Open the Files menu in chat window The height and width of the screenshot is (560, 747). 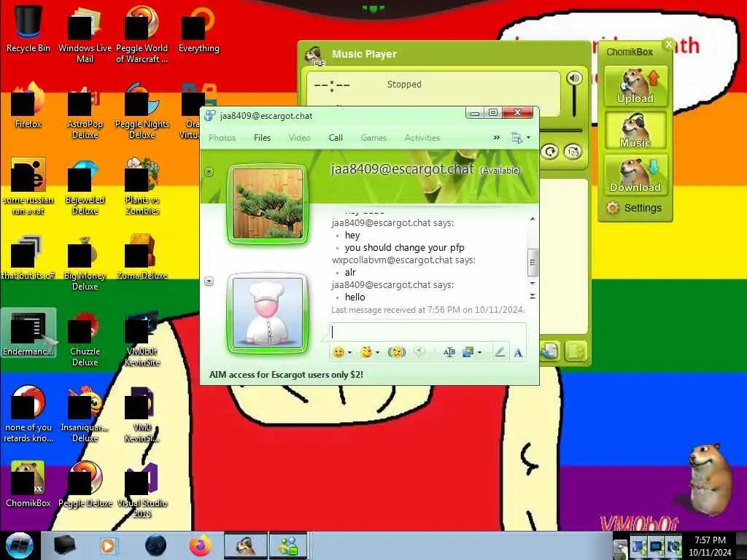(x=262, y=138)
